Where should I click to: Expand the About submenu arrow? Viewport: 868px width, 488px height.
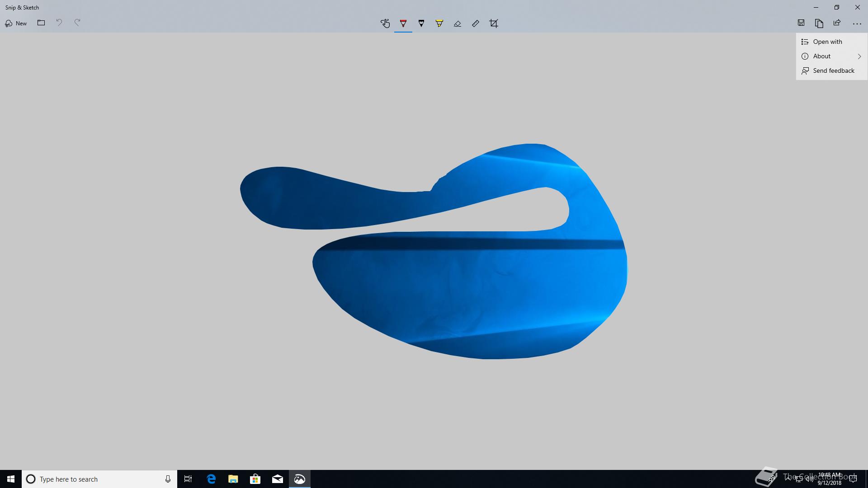(x=859, y=56)
